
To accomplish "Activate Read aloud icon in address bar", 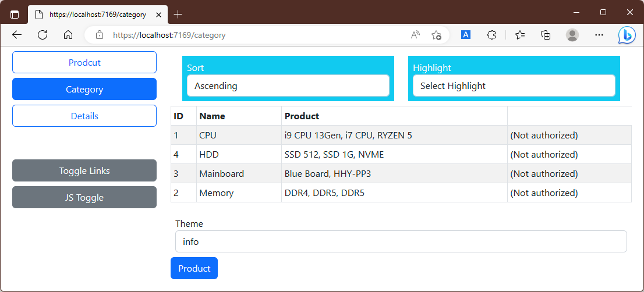I will (416, 35).
